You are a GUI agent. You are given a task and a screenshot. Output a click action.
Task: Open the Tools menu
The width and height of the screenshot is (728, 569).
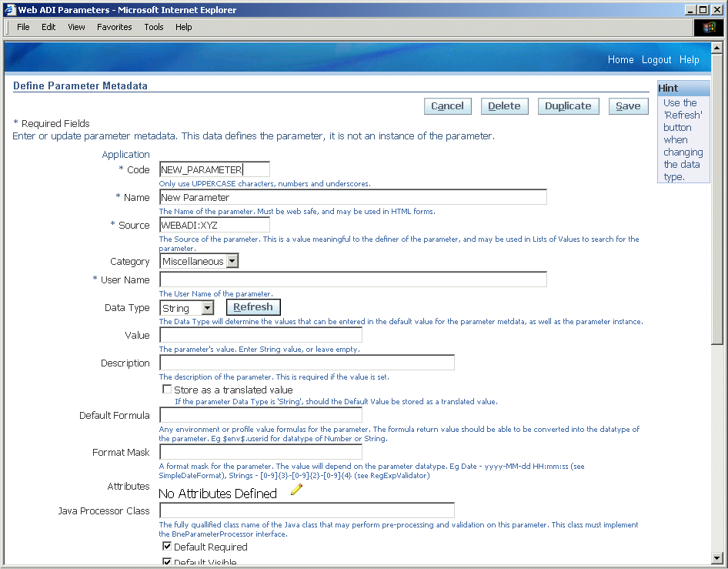[154, 27]
